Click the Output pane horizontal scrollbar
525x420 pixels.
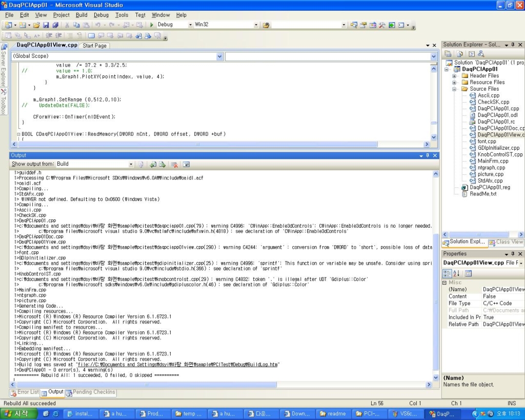147,385
